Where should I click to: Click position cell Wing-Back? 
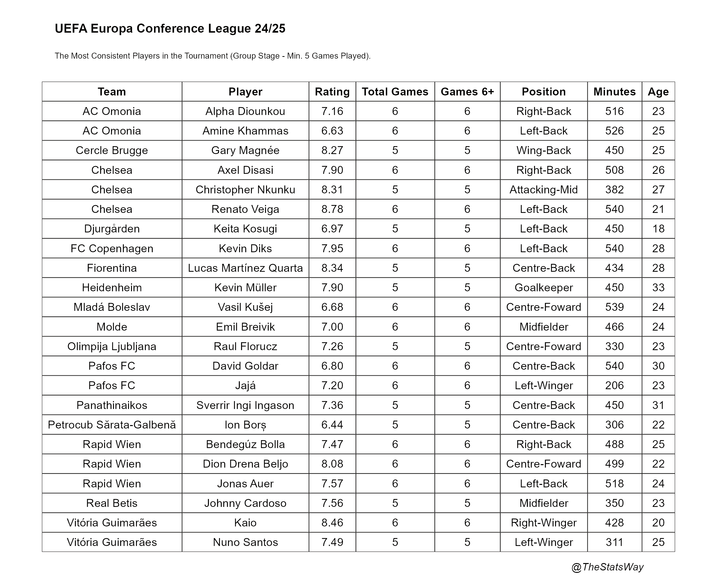tap(544, 150)
